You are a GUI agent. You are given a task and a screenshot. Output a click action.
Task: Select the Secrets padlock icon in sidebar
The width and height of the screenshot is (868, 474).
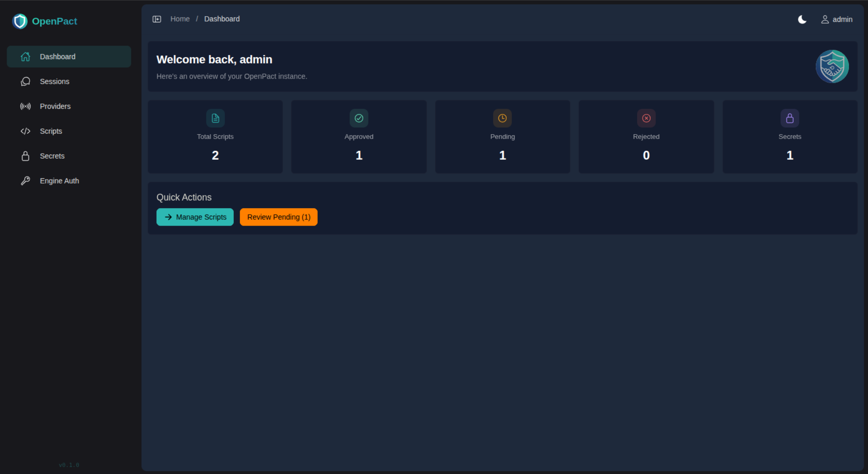tap(25, 156)
